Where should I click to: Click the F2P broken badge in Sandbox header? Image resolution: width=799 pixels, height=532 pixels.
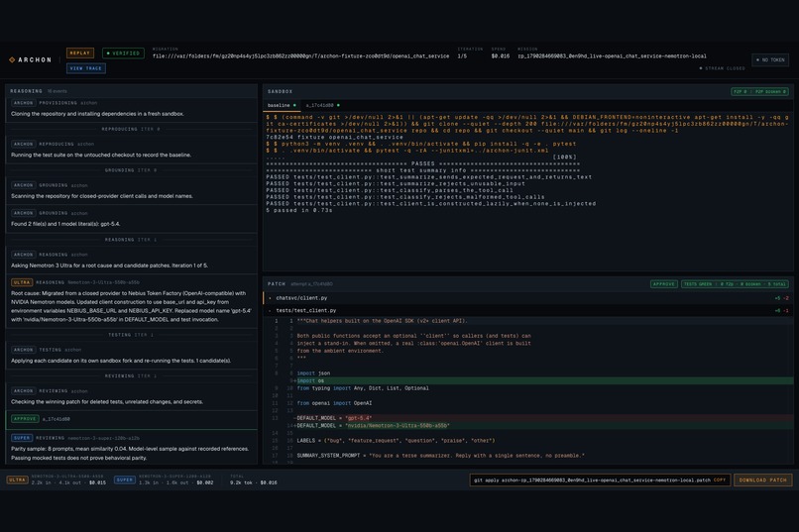tap(759, 91)
